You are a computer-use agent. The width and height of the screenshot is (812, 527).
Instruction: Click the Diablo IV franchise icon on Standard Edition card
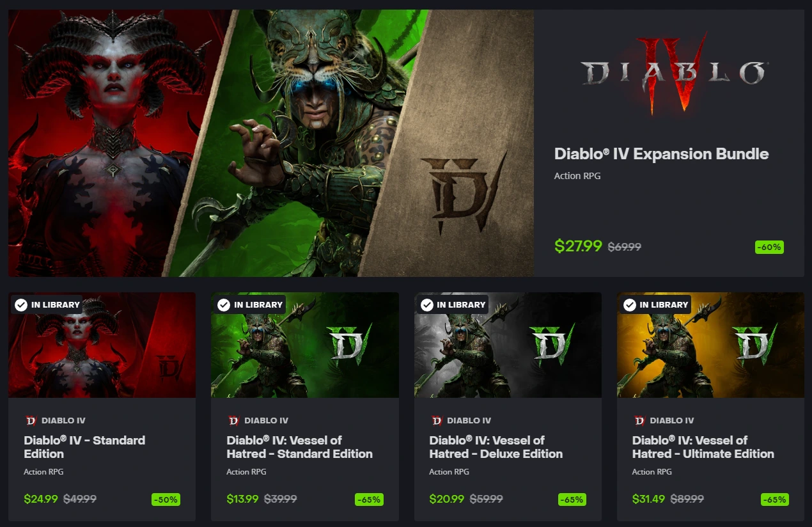click(x=30, y=420)
